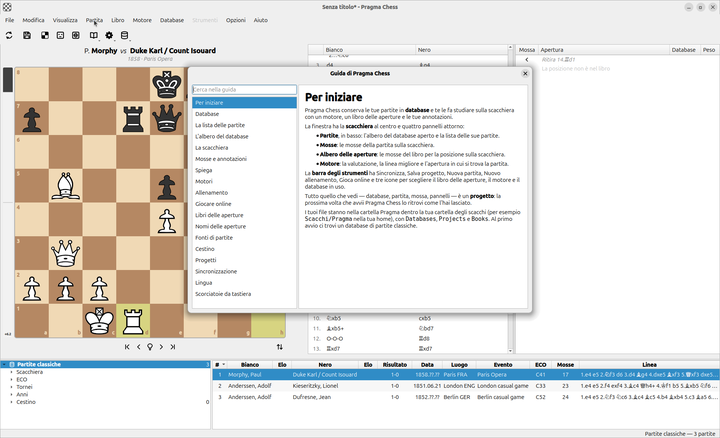Screen dimensions: 720x438
Task: Select the white queen on the board
Action: [66, 253]
